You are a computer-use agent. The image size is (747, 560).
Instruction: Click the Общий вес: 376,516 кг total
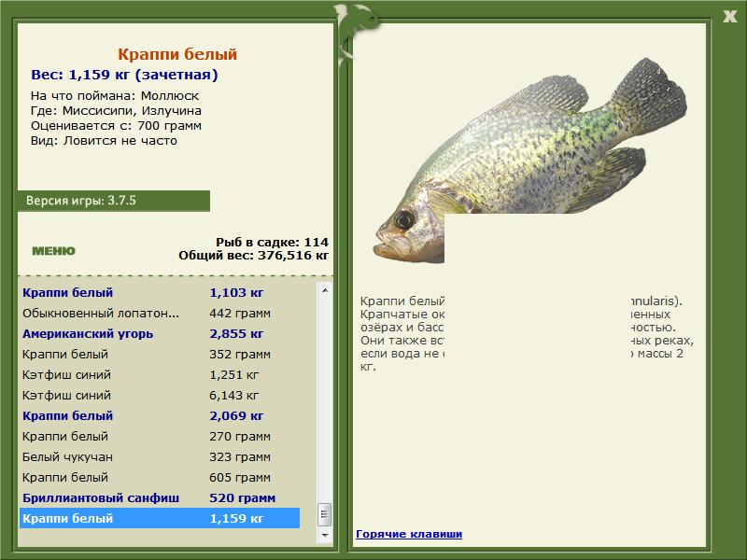pos(253,256)
